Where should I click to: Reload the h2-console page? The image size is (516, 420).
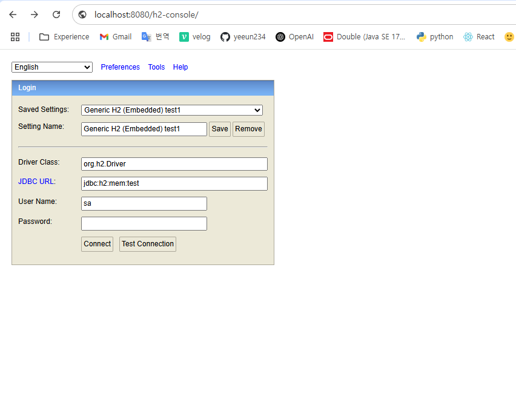pos(56,15)
